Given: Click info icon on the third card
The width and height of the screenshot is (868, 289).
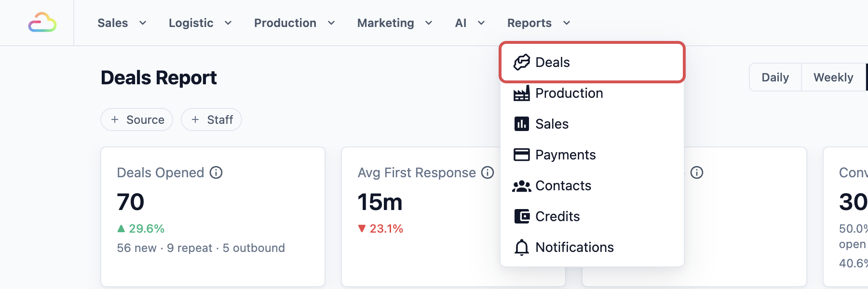Looking at the screenshot, I should point(697,172).
